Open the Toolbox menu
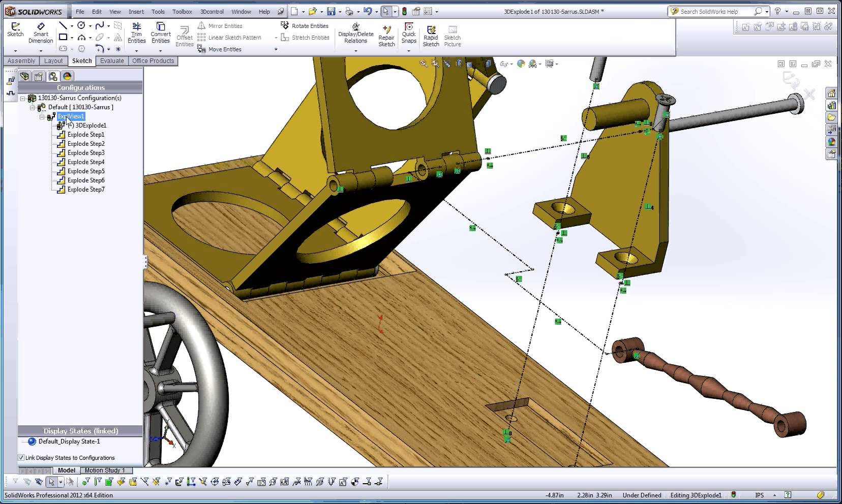 point(182,11)
